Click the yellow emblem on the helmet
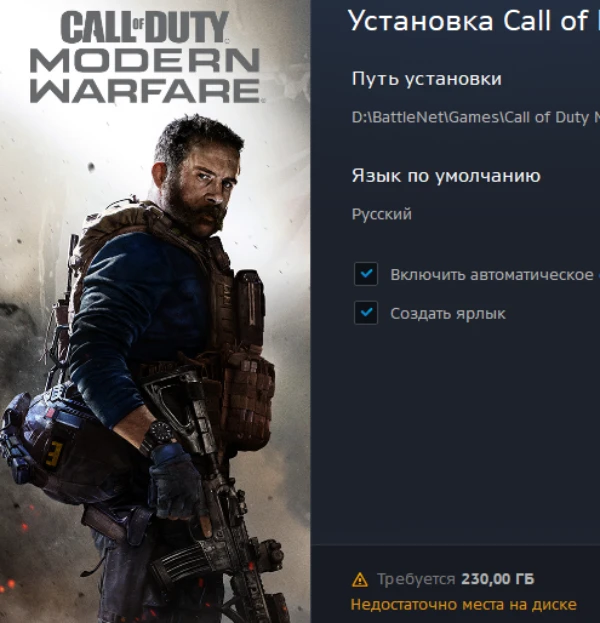 click(x=54, y=453)
